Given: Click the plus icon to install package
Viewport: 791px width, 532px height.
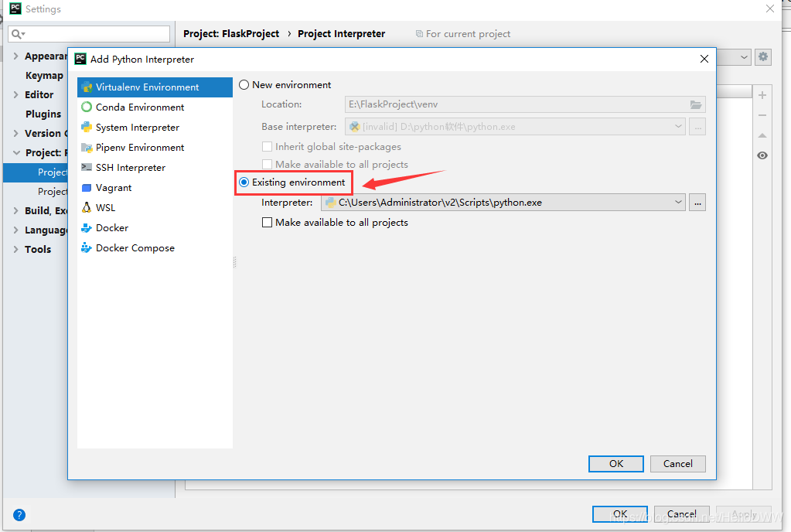Looking at the screenshot, I should point(762,95).
